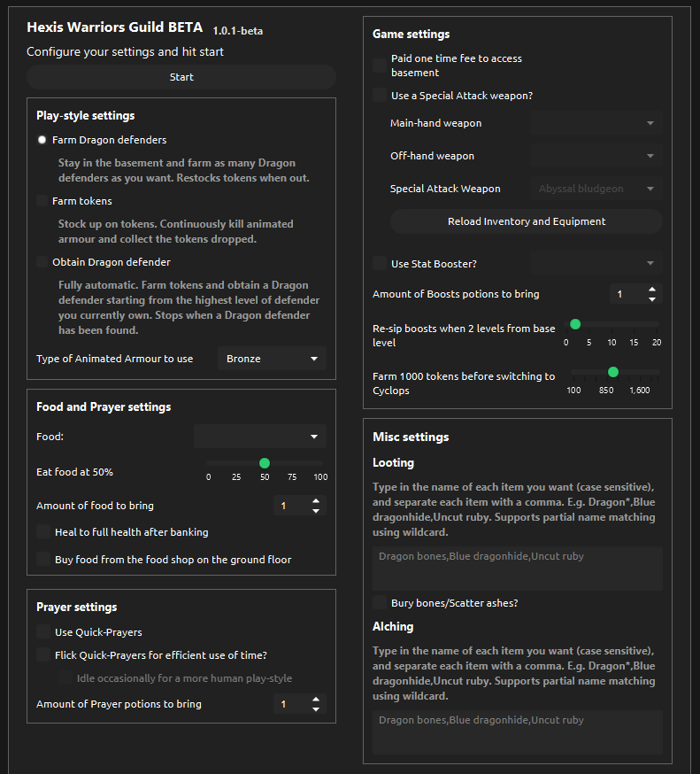Check the Obtain Dragon defender option
700x774 pixels.
42,262
